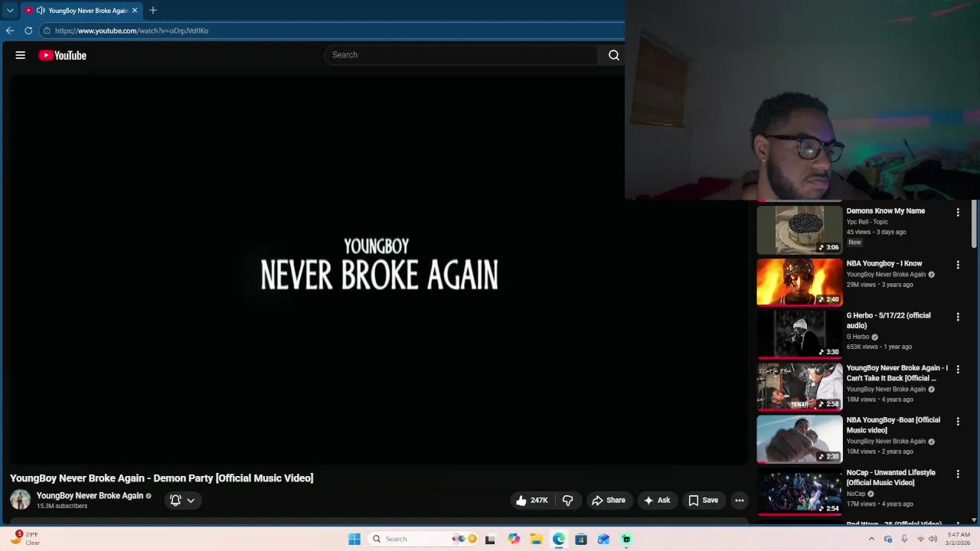The height and width of the screenshot is (551, 980).
Task: Open Wi-Fi network tray icon
Action: pos(920,539)
